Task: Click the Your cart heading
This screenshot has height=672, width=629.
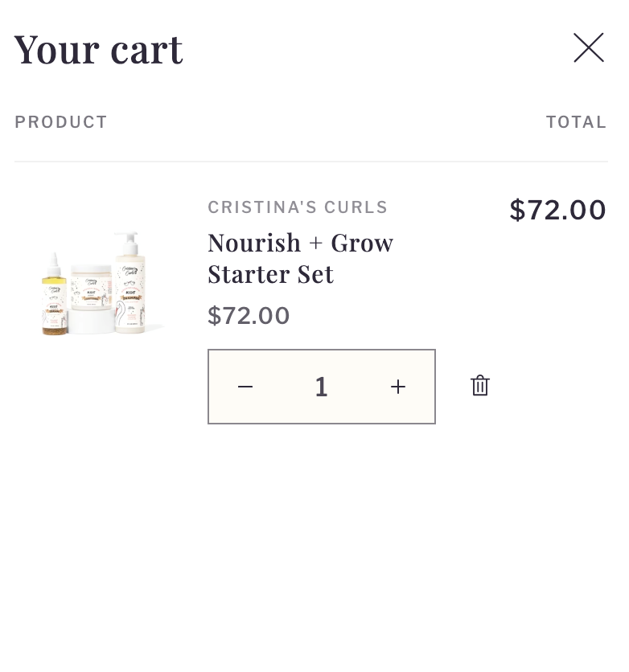Action: click(99, 49)
